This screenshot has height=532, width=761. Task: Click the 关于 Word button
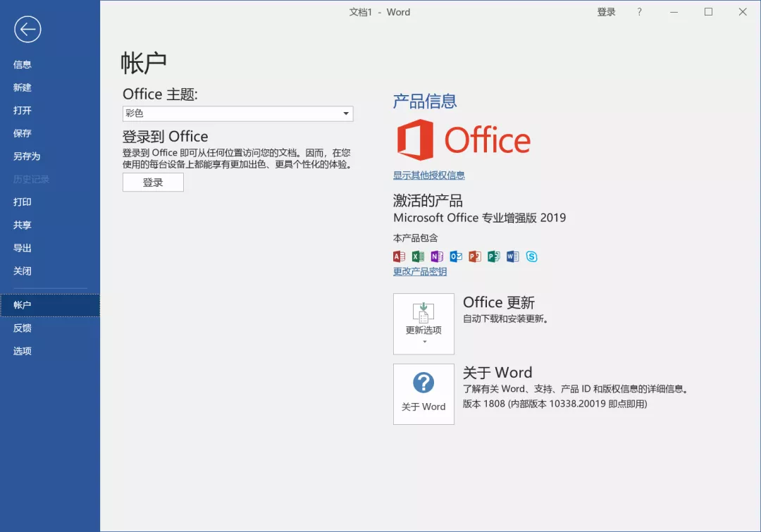pos(423,394)
